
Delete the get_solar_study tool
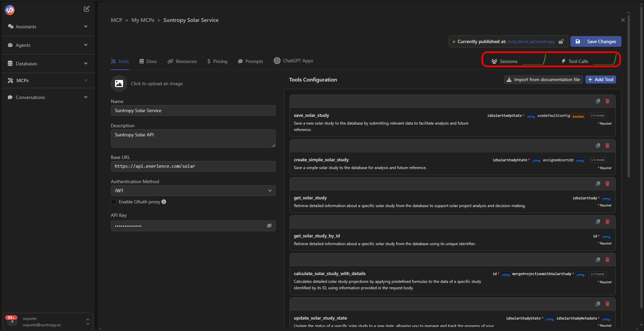point(607,184)
